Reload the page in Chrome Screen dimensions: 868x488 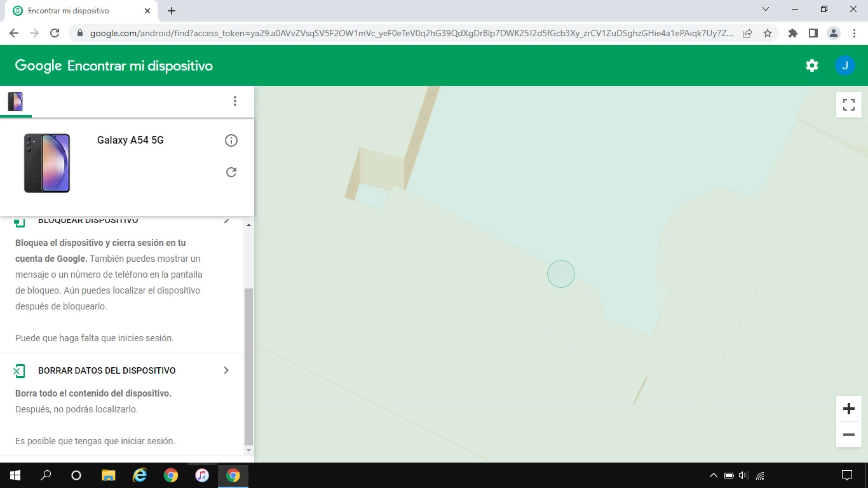point(55,33)
